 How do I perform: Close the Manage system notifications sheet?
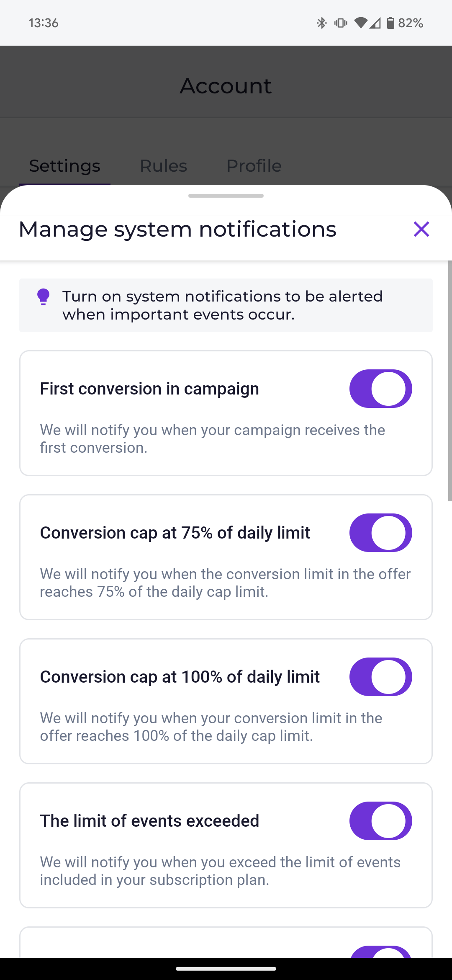coord(421,229)
